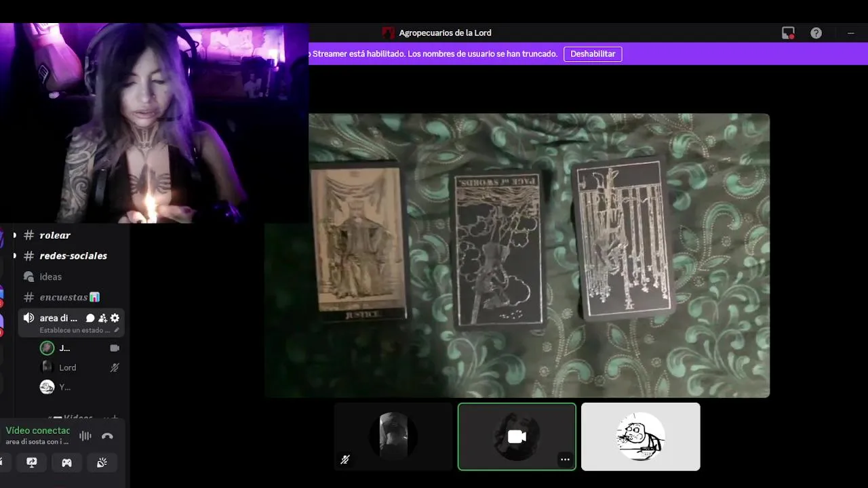The width and height of the screenshot is (868, 488).
Task: Select the green-bordered camera participant tile
Action: [x=517, y=436]
